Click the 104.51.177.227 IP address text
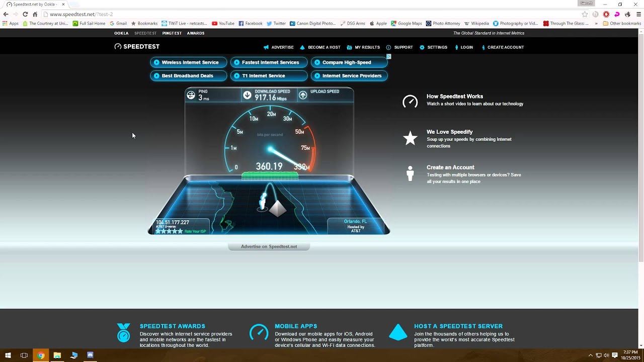This screenshot has height=362, width=644. point(173,222)
